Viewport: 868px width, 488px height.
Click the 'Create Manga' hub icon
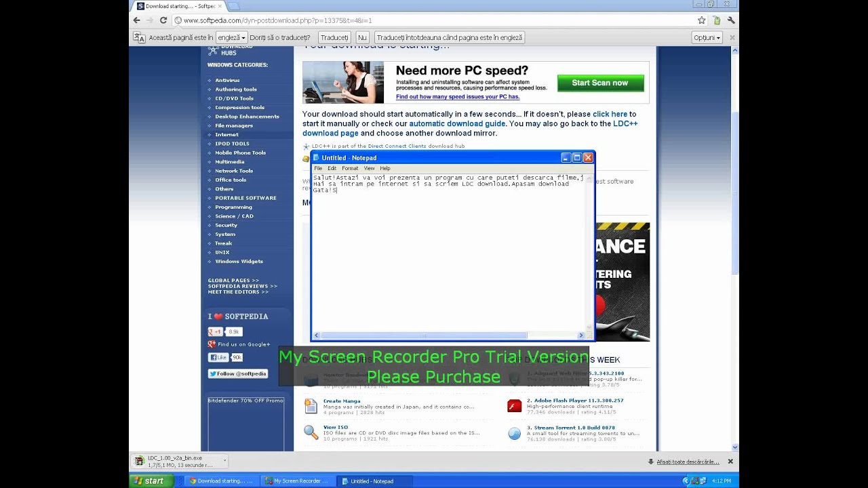click(x=311, y=406)
